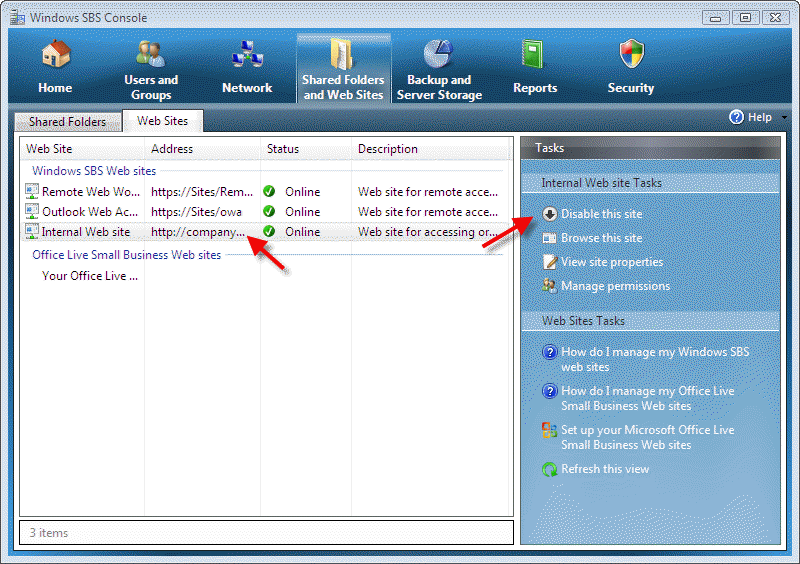Open the Security shield icon
Viewport: 800px width, 564px height.
[x=632, y=54]
